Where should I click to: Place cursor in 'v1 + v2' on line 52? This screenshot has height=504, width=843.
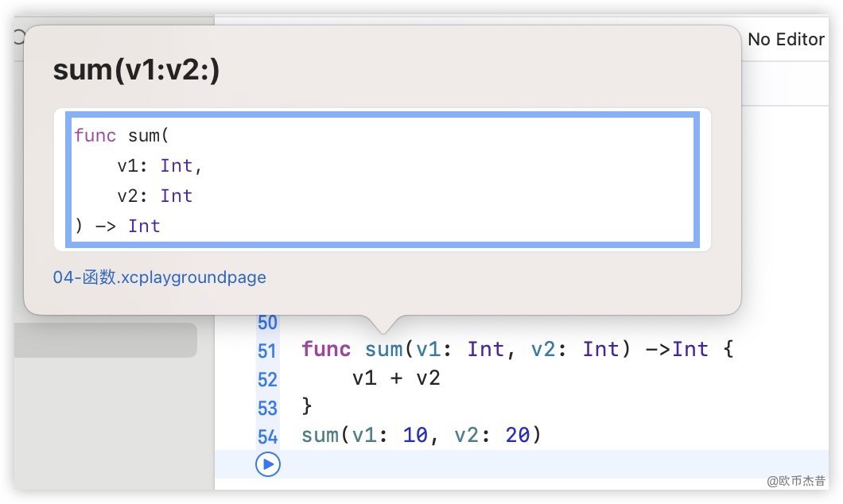pyautogui.click(x=396, y=378)
